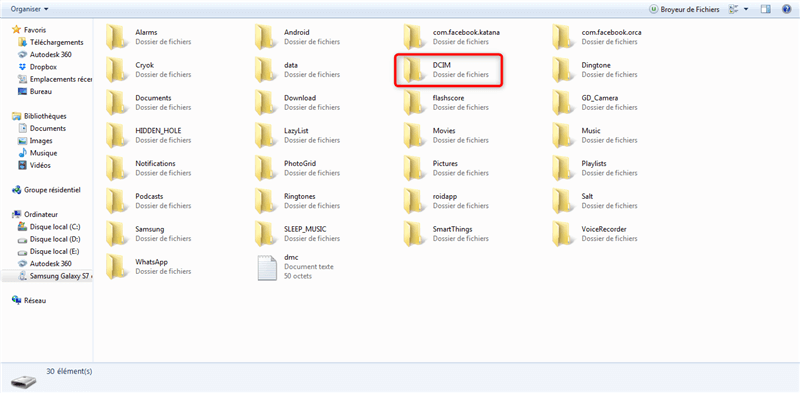Click the WhatsApp folder name
Image resolution: width=800 pixels, height=393 pixels.
(152, 262)
